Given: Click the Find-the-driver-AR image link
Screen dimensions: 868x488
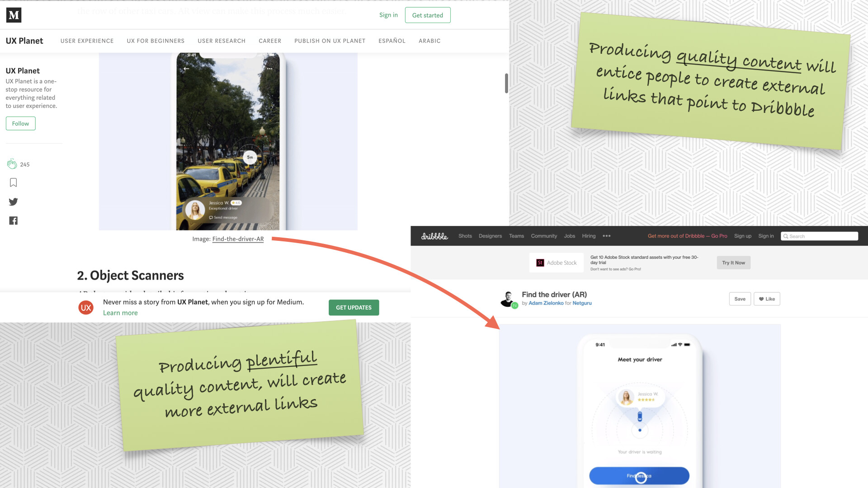Looking at the screenshot, I should (238, 239).
